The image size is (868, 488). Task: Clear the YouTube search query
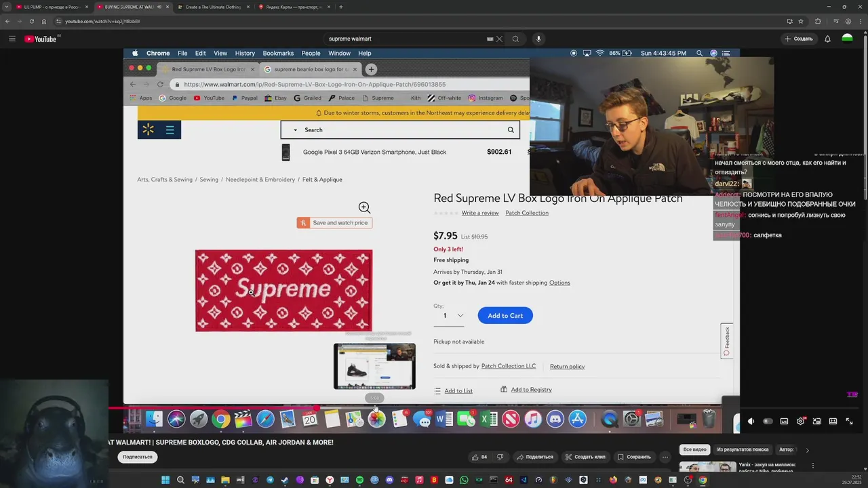500,39
